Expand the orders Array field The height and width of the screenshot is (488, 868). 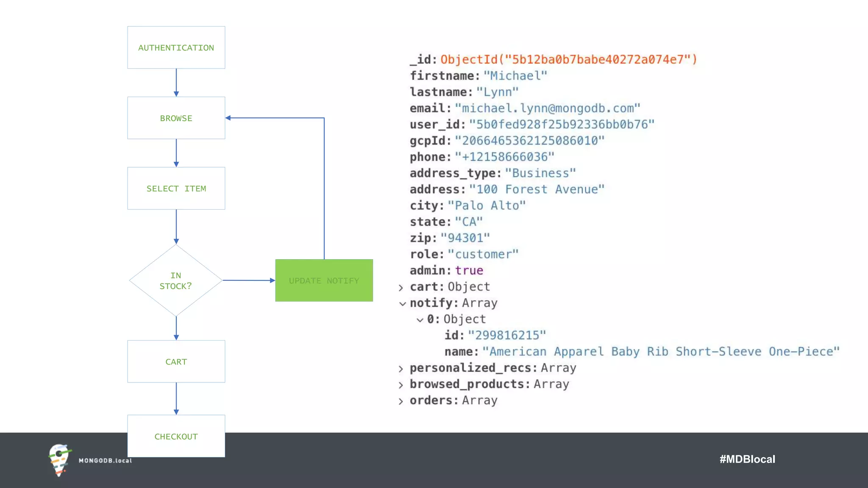pos(401,401)
